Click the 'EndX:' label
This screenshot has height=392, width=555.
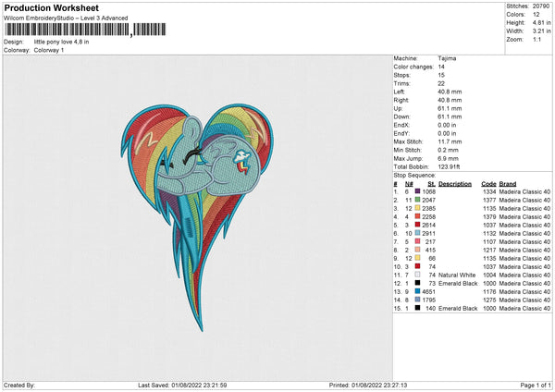(x=401, y=125)
